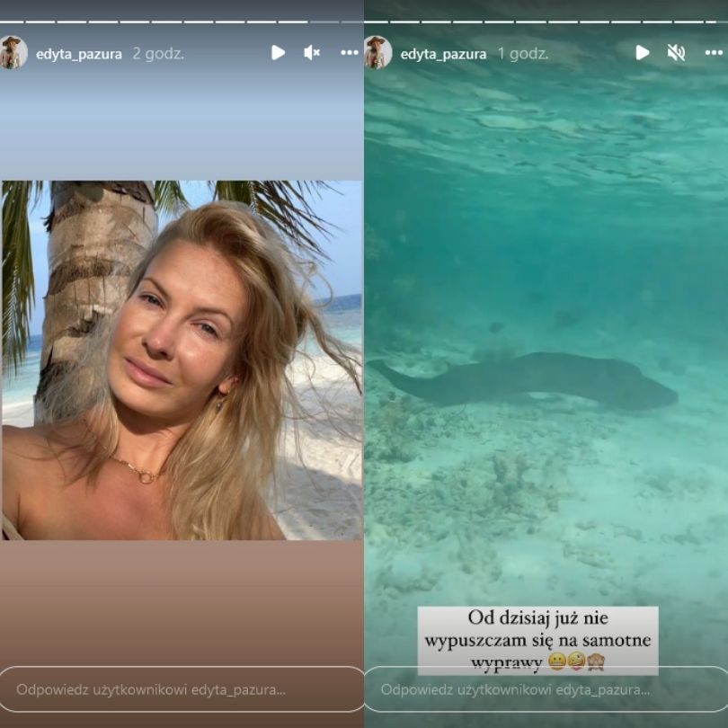Jump to last progress segment of left story

pos(351,22)
